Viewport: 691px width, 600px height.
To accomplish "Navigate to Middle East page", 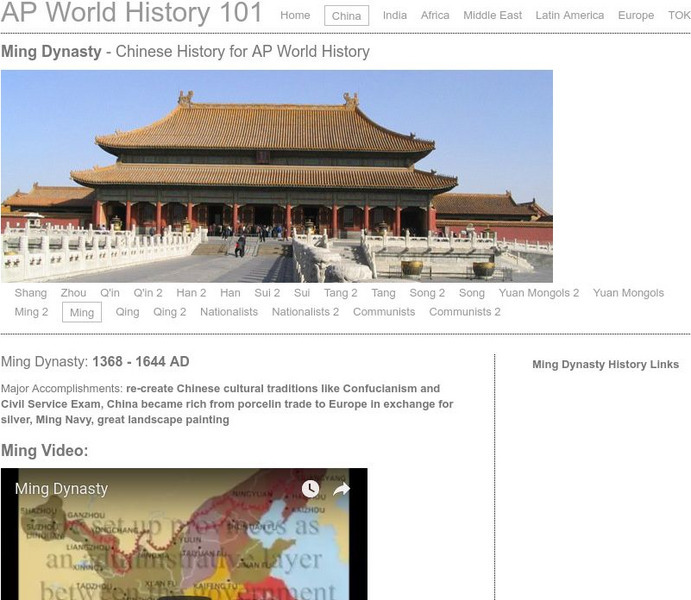I will (x=492, y=15).
